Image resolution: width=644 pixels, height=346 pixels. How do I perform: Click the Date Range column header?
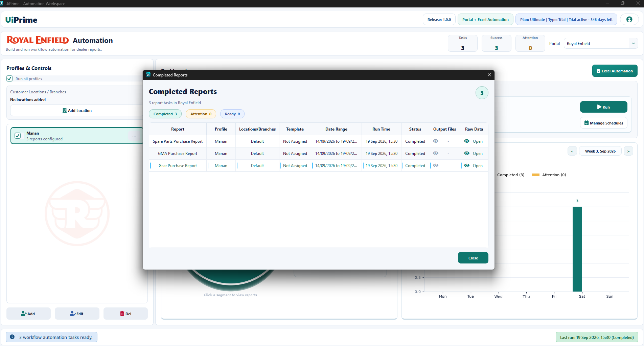pyautogui.click(x=336, y=129)
